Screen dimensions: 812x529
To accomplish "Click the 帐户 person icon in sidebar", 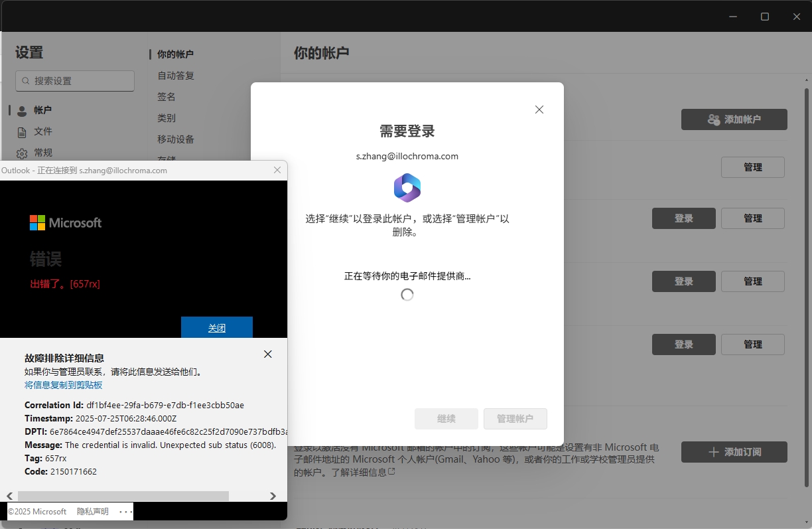I will pyautogui.click(x=22, y=111).
